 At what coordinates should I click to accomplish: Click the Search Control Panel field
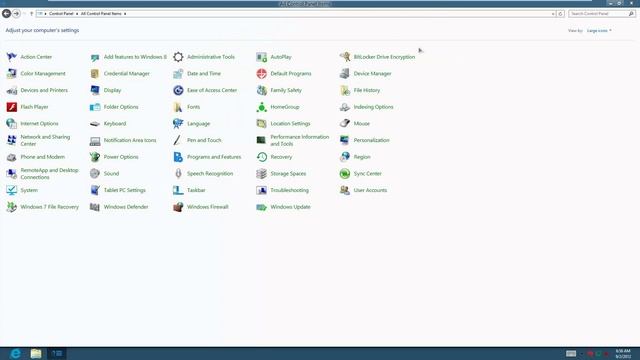pos(601,14)
